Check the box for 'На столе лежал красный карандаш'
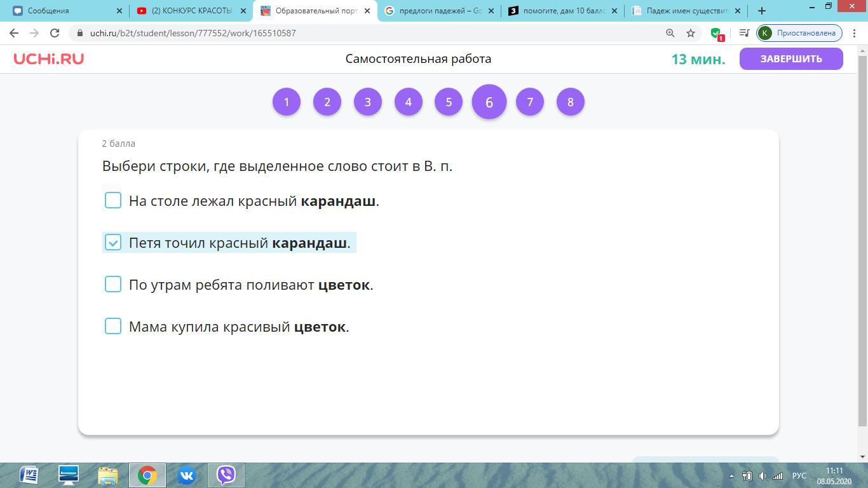 click(113, 200)
